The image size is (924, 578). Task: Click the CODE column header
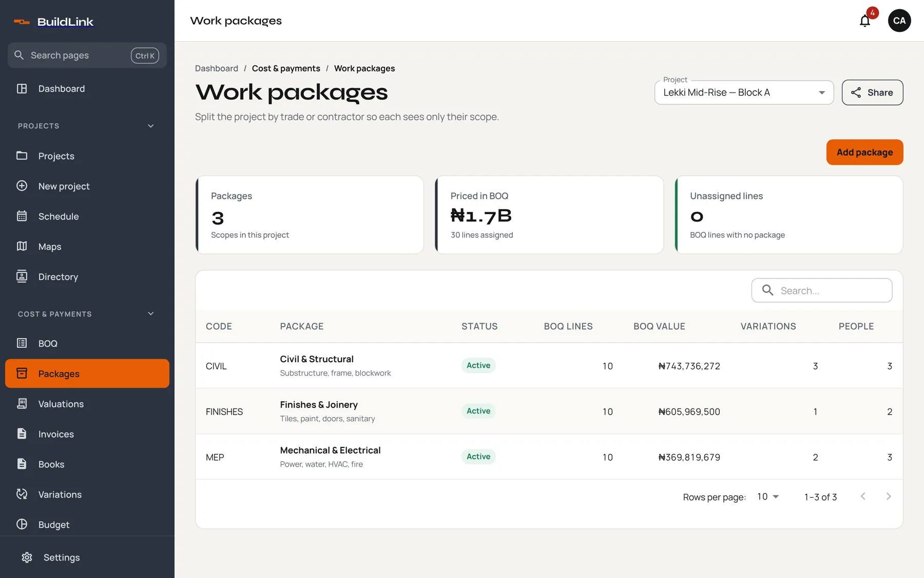219,326
